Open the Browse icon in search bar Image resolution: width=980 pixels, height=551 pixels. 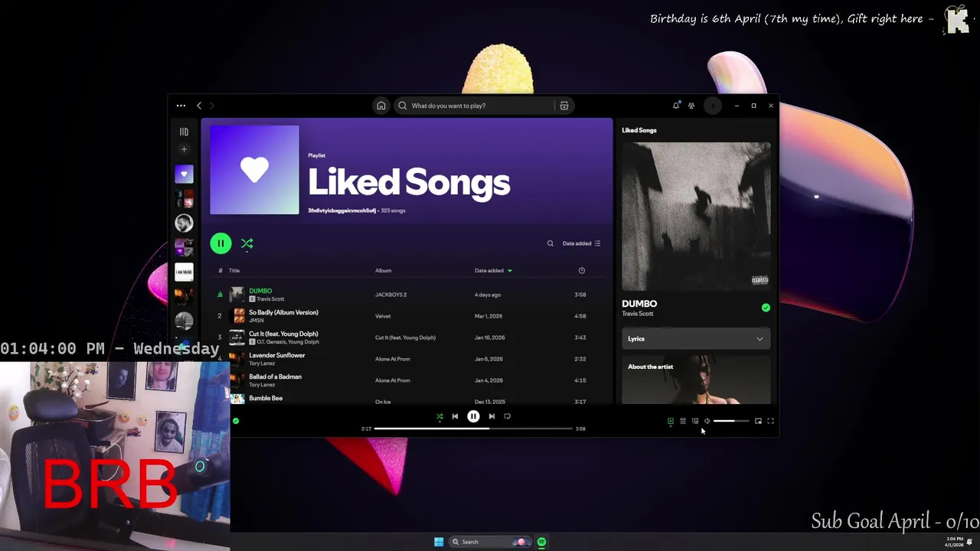(564, 106)
